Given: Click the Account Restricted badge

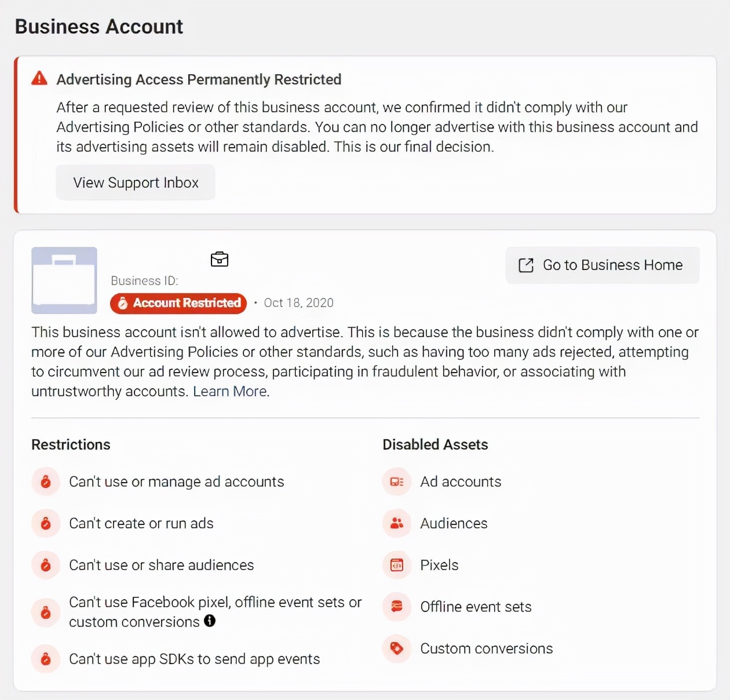Looking at the screenshot, I should [x=178, y=303].
